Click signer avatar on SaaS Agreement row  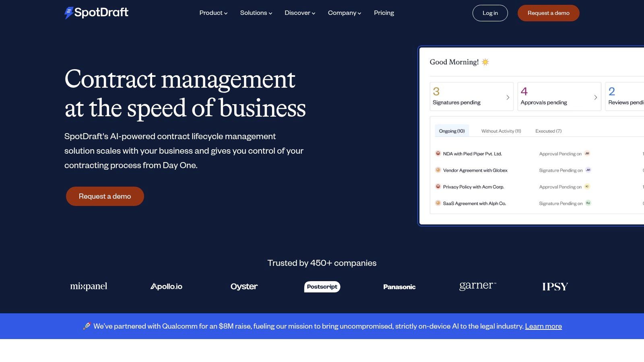(x=588, y=203)
